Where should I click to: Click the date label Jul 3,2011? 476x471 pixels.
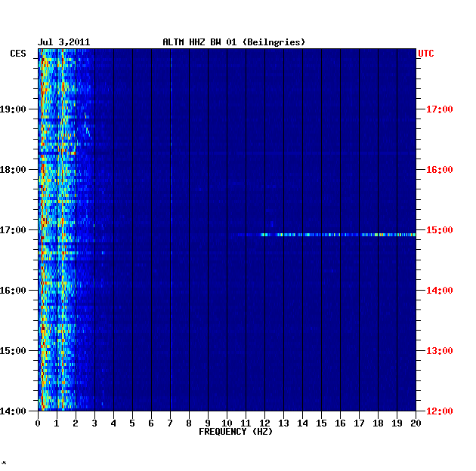(x=63, y=42)
